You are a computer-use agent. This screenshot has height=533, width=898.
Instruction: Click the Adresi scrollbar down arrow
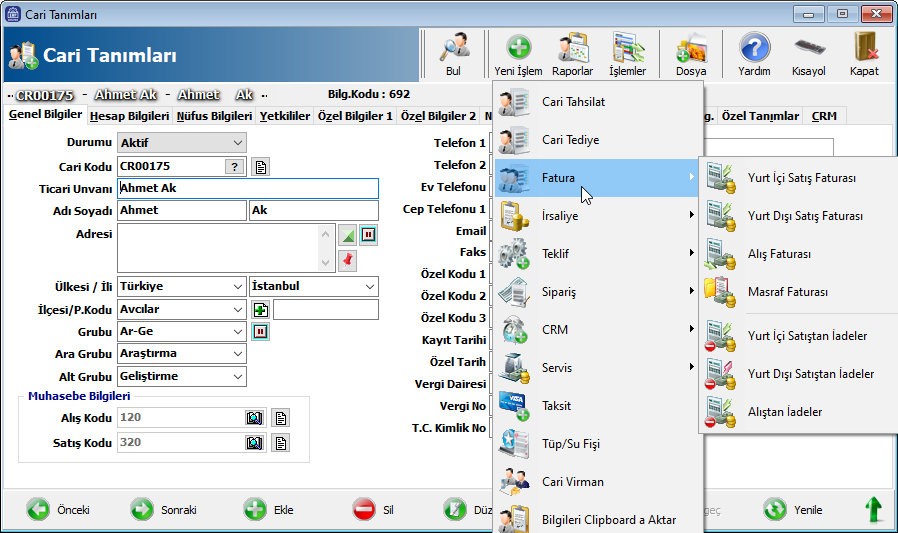click(324, 261)
